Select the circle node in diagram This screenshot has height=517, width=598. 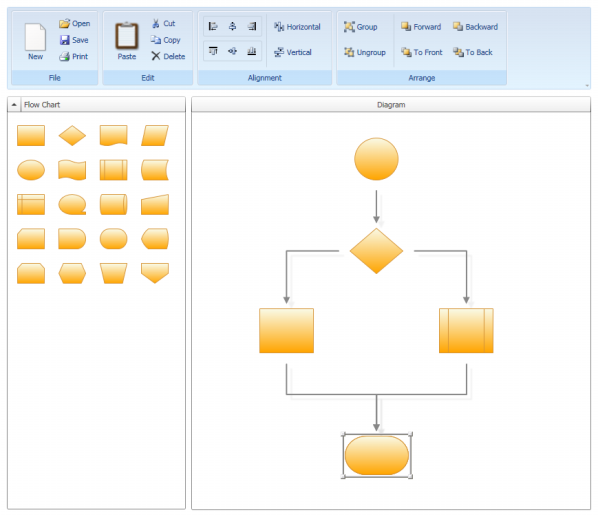[376, 159]
